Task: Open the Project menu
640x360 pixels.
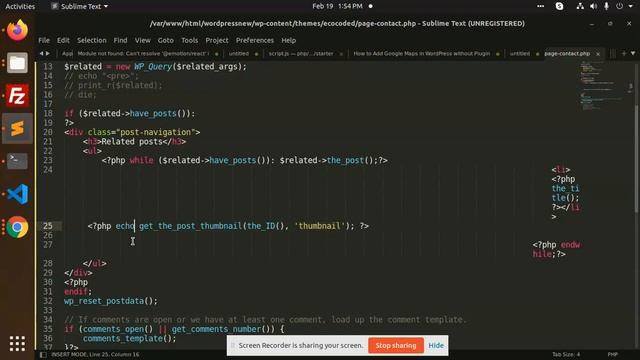Action: 217,40
